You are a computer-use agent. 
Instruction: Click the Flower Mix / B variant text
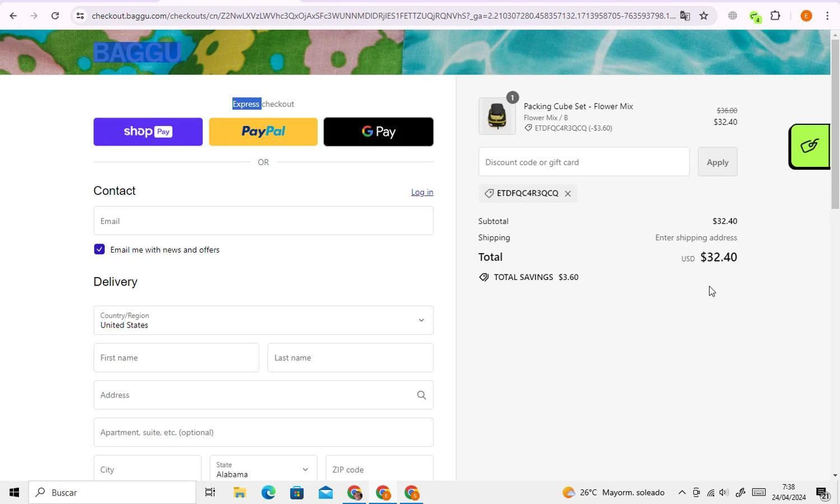click(x=546, y=118)
